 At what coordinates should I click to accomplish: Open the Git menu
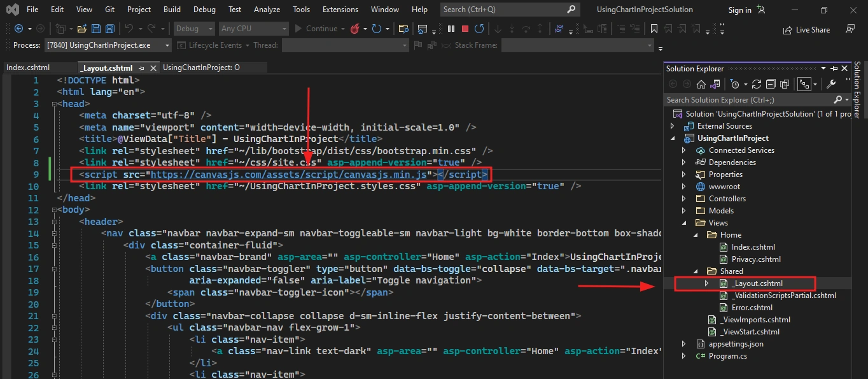(109, 10)
